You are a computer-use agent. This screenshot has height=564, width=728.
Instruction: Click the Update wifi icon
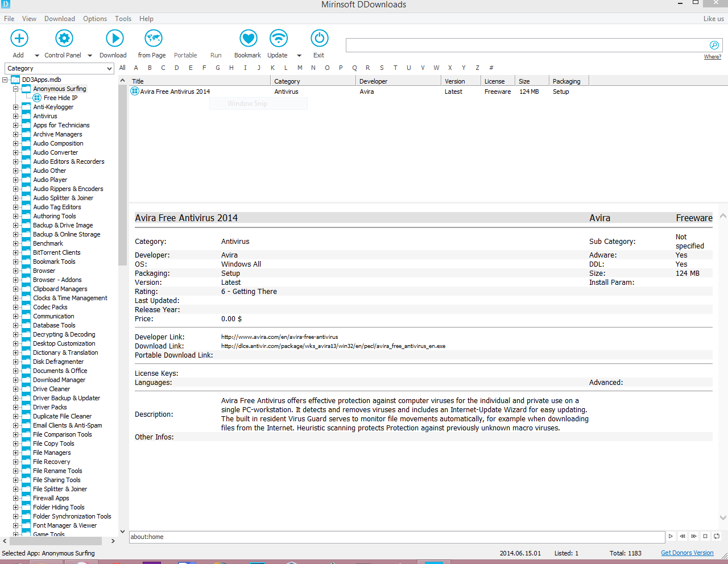278,38
